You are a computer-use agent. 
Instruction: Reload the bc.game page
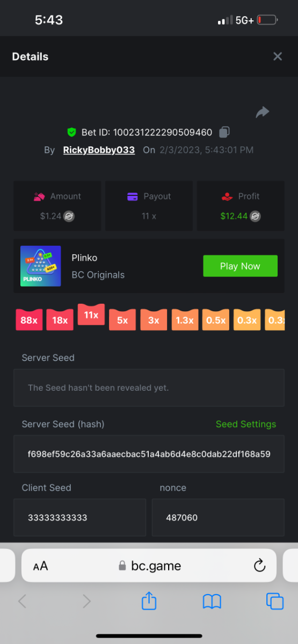(x=259, y=565)
